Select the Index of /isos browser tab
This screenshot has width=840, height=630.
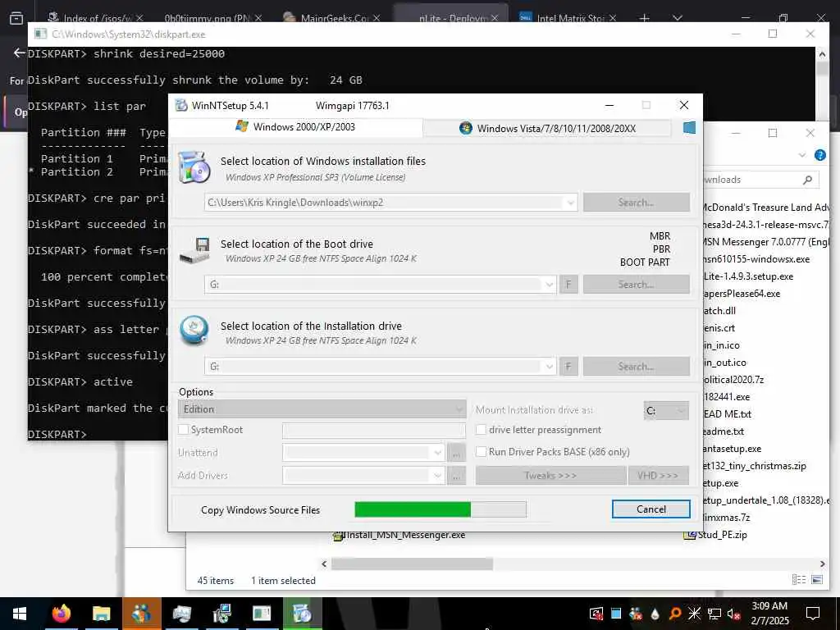(x=95, y=18)
